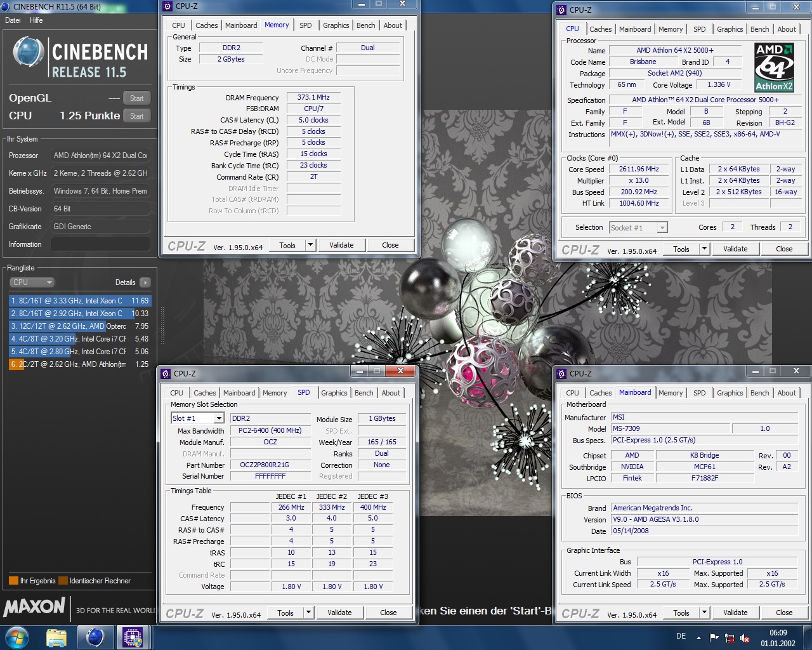This screenshot has height=650, width=812.
Task: Click the muted volume tray icon
Action: [745, 637]
